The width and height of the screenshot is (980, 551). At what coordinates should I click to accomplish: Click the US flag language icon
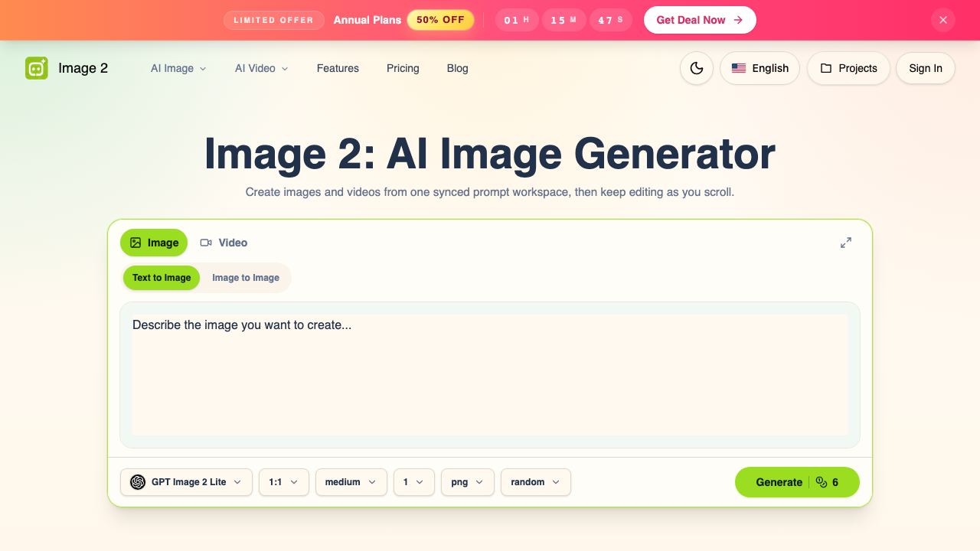[x=739, y=68]
